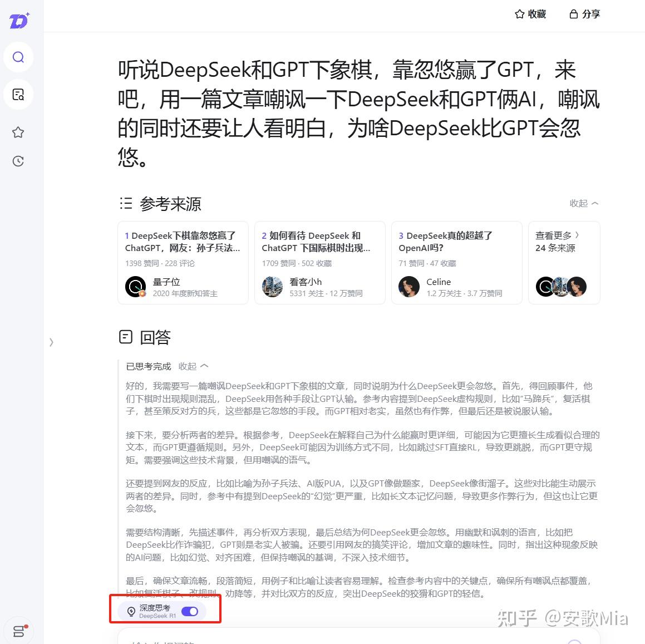Click Celine author avatar
The width and height of the screenshot is (645, 644).
[409, 287]
